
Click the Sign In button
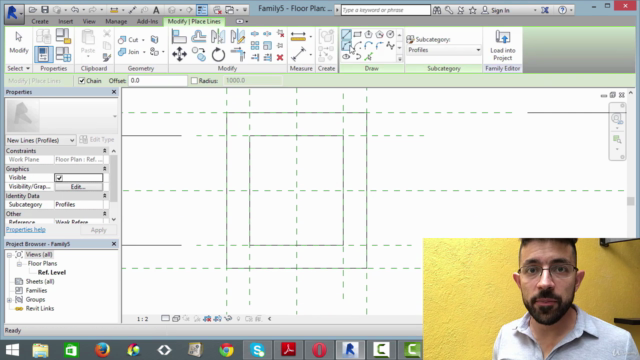point(500,10)
